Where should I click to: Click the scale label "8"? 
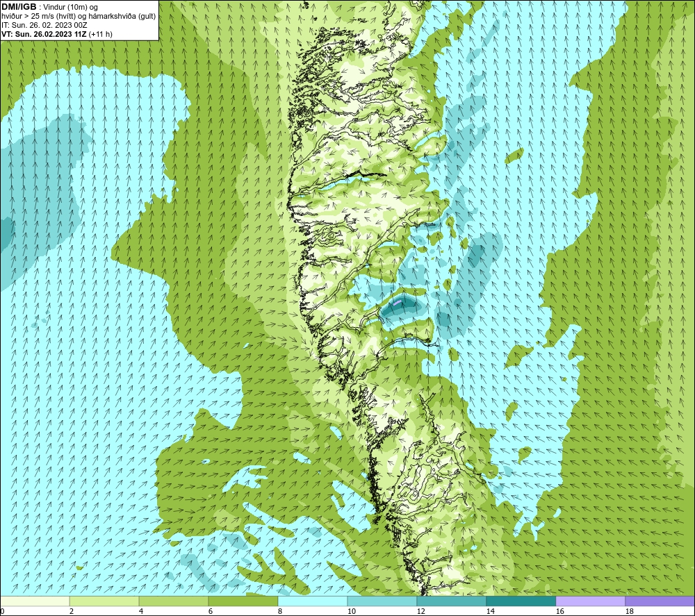(280, 611)
